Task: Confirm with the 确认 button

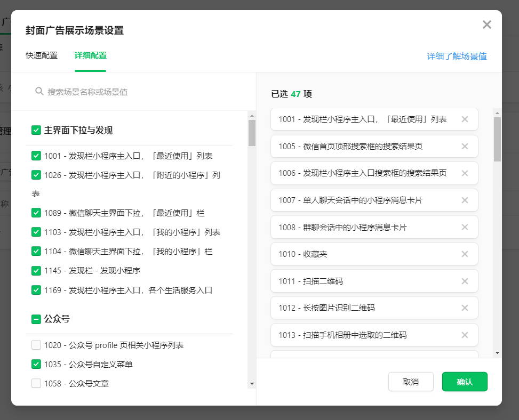Action: tap(465, 382)
